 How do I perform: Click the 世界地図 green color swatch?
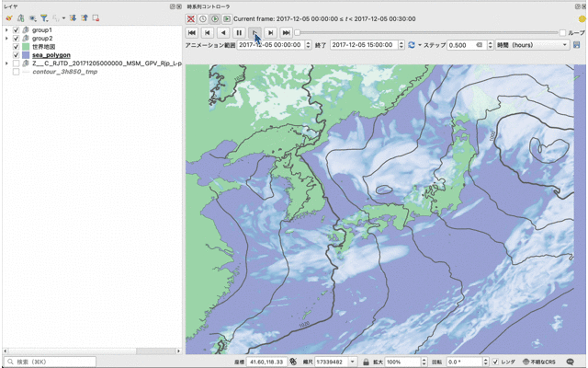(x=26, y=47)
